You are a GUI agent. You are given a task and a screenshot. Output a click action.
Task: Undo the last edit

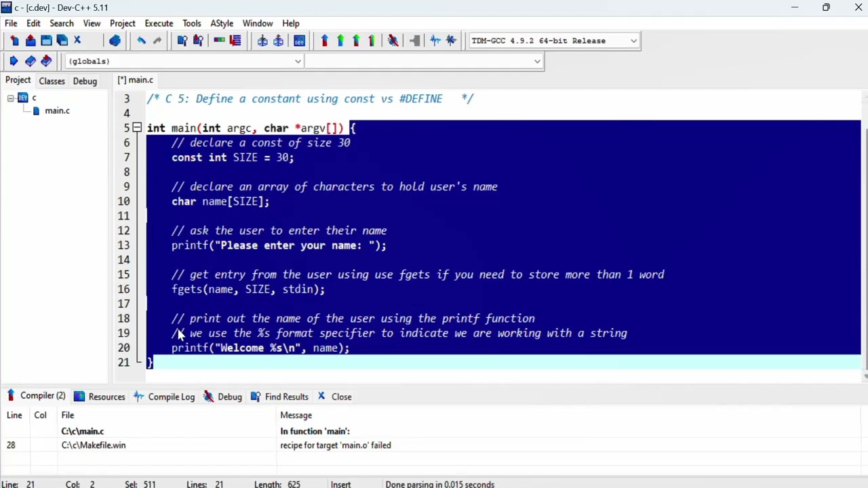click(x=141, y=41)
